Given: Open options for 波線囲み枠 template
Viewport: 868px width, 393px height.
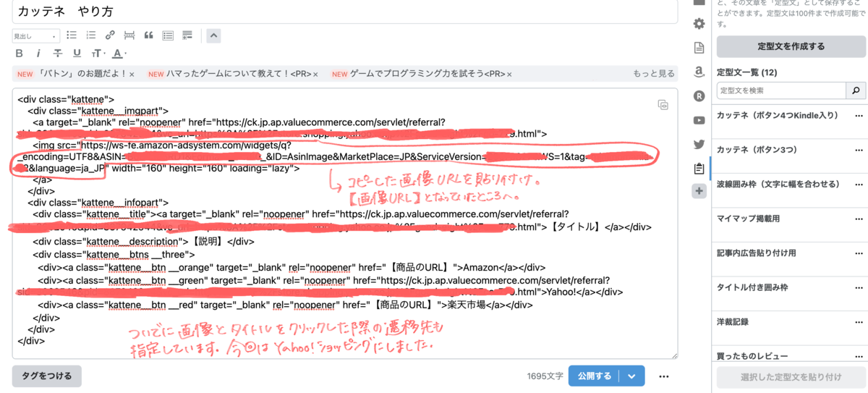Looking at the screenshot, I should [859, 185].
